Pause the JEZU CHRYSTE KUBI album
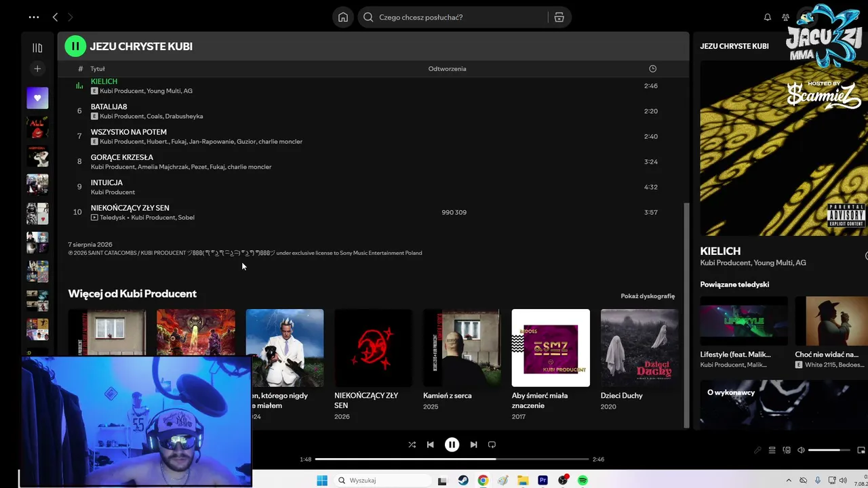868x488 pixels. 75,46
